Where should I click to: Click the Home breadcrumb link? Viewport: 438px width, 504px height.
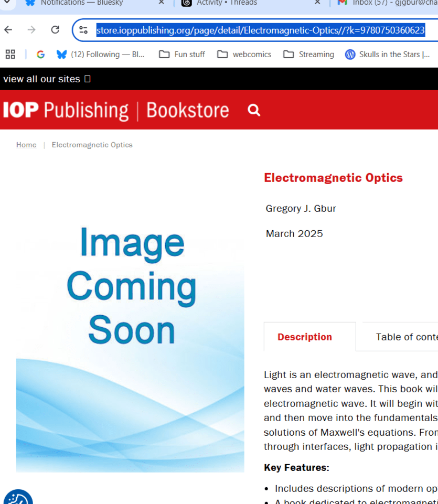pyautogui.click(x=26, y=145)
